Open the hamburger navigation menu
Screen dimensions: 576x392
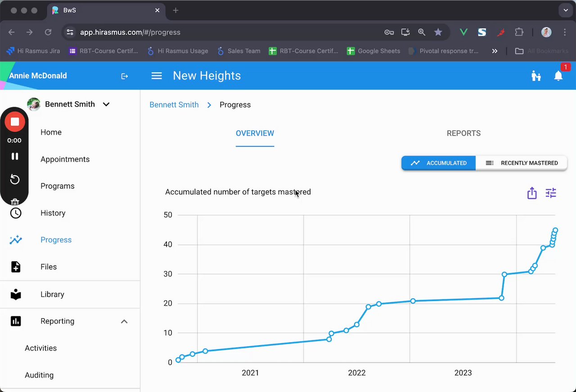click(x=157, y=76)
